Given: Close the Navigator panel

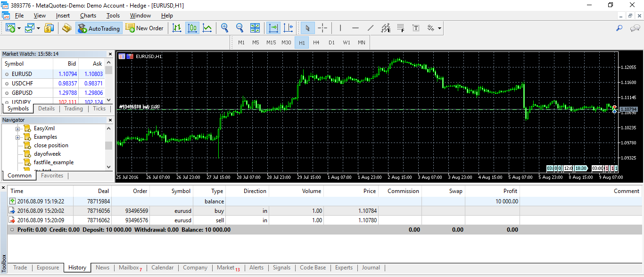Looking at the screenshot, I should point(110,120).
